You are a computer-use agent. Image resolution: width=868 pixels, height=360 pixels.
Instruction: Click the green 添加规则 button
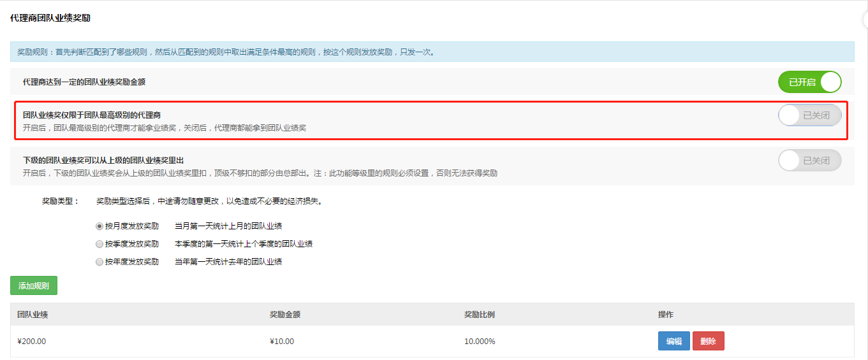coord(34,286)
